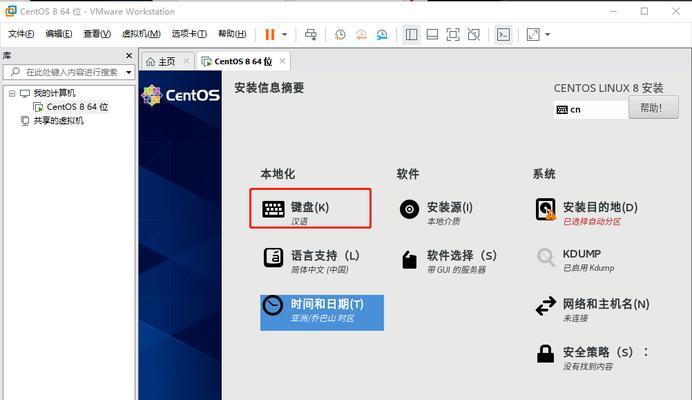Toggle the thumbnail bar view icon

pos(432,34)
